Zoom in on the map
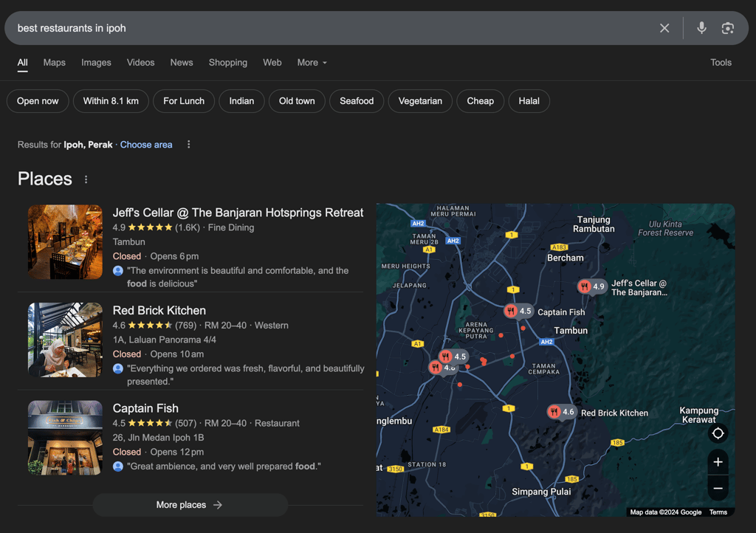 pyautogui.click(x=717, y=462)
